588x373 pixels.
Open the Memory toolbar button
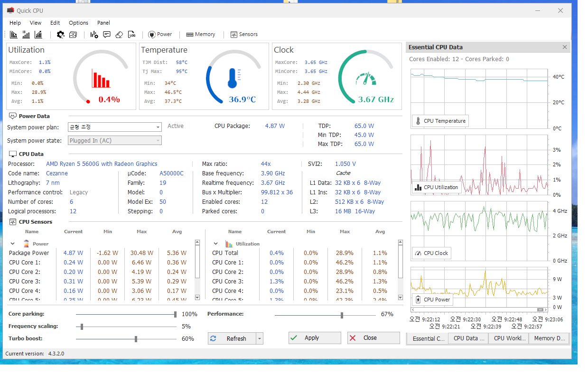pyautogui.click(x=201, y=35)
